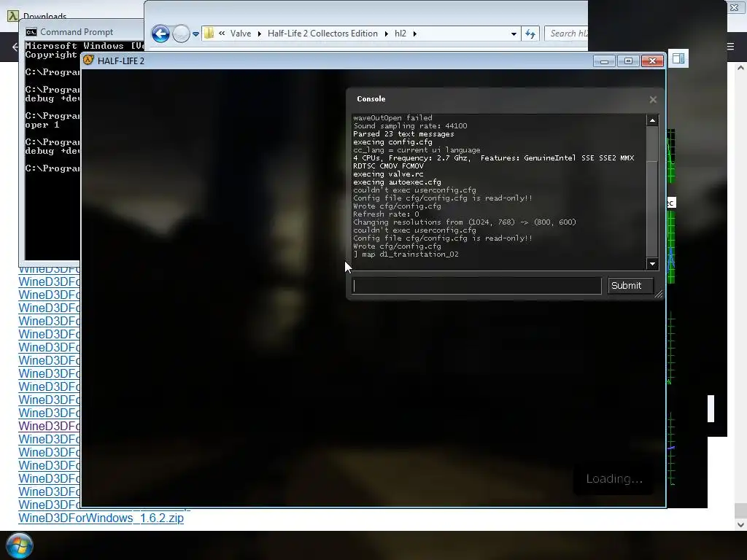Click the page scrollbar down arrow at the right

click(740, 524)
